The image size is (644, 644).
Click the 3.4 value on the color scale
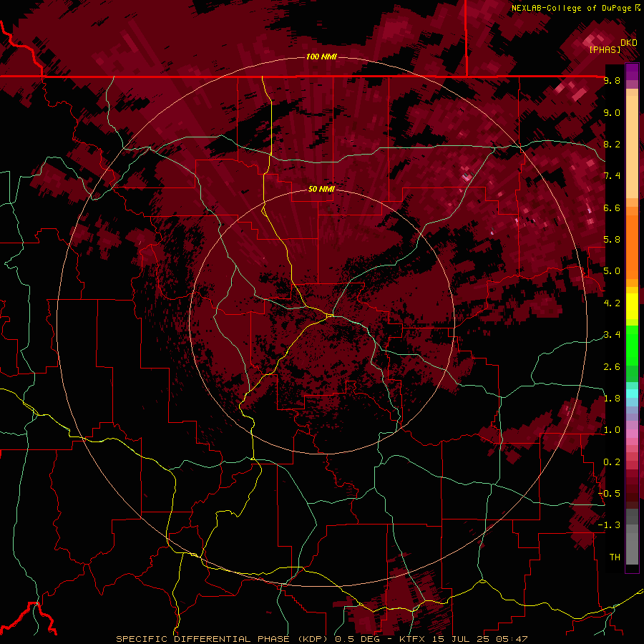pos(612,335)
